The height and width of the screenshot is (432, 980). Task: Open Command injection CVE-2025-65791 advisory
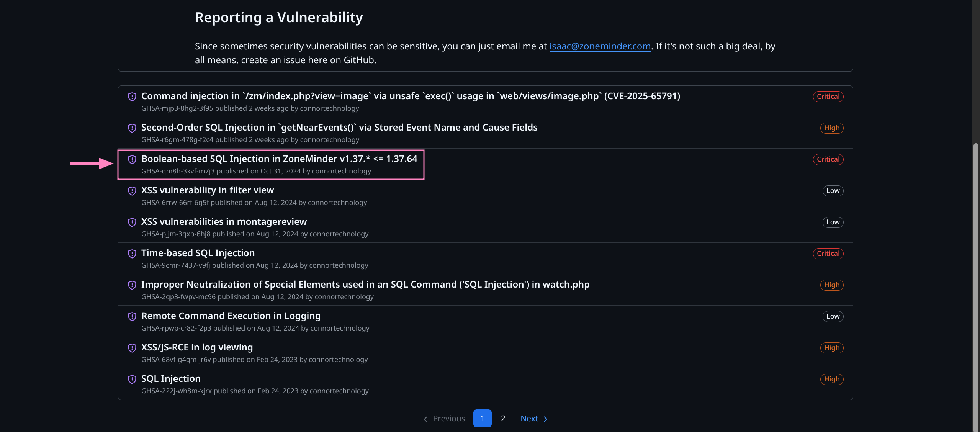[411, 96]
